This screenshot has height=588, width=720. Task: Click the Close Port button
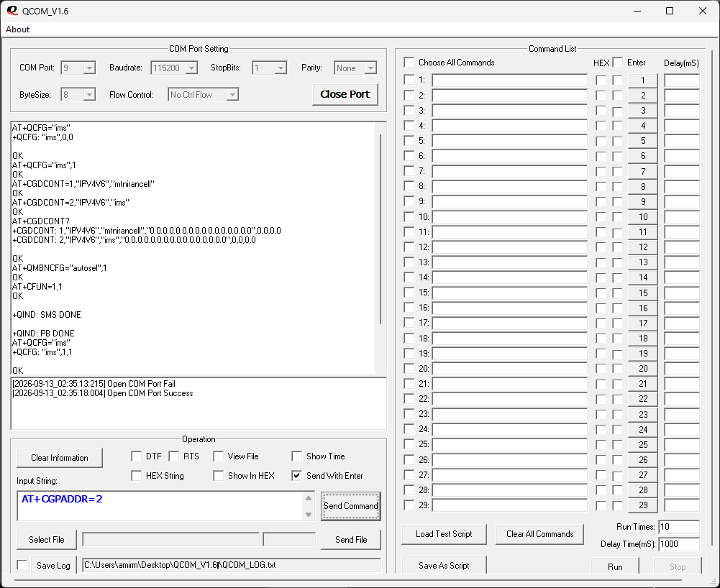click(x=345, y=94)
